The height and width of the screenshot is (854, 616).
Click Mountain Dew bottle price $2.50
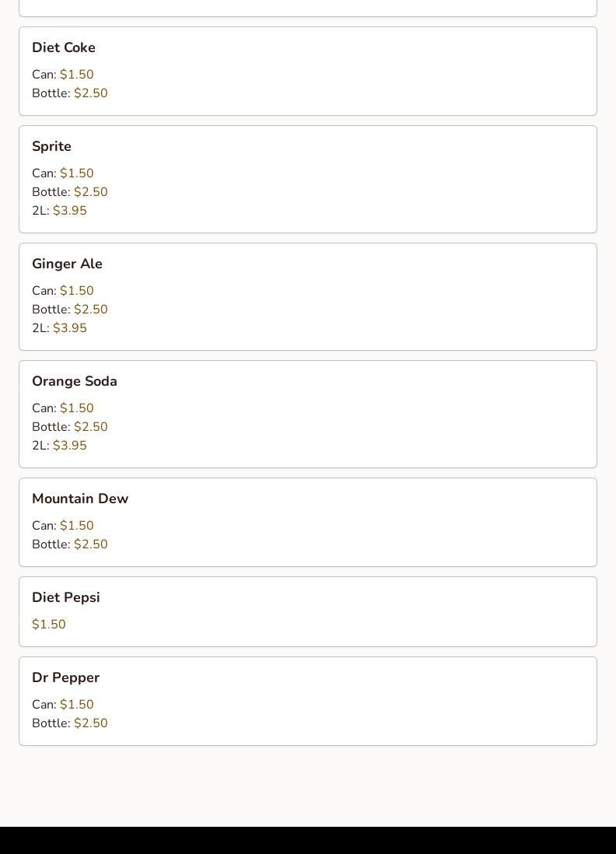pos(91,544)
